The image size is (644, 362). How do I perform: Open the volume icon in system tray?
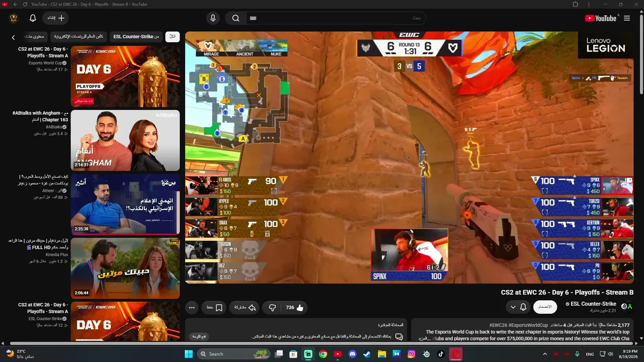611,354
